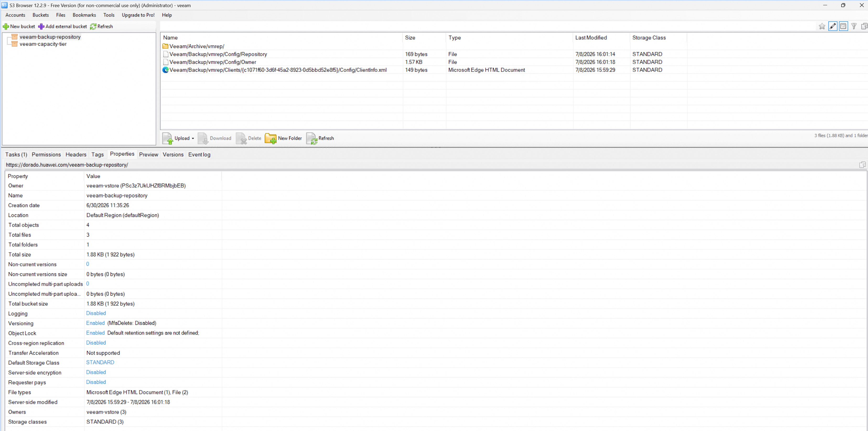
Task: Switch to the Permissions tab
Action: [46, 155]
